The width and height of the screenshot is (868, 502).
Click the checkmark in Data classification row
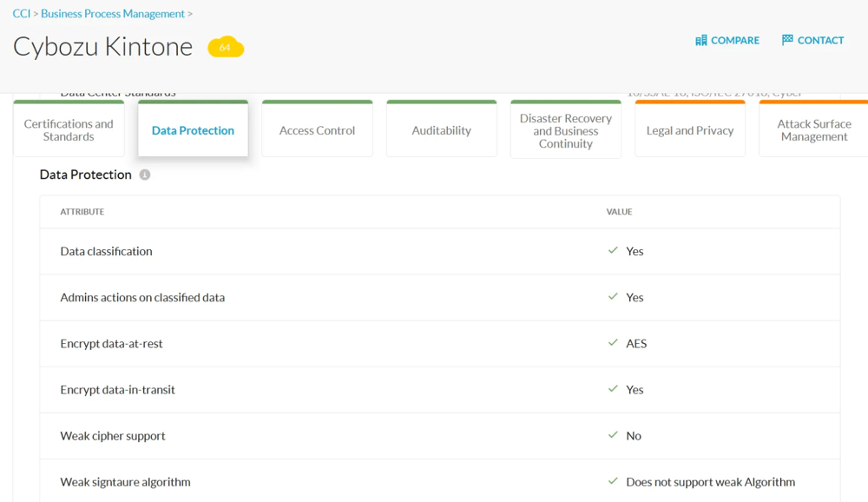pos(613,250)
